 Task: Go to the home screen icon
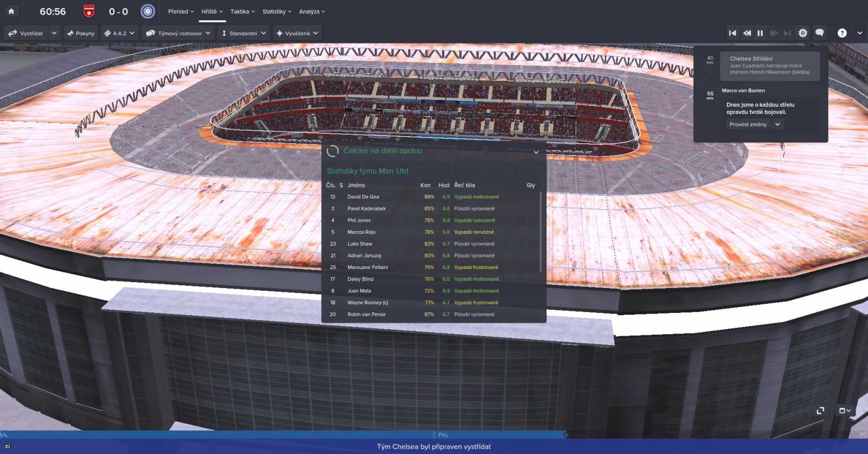[11, 11]
